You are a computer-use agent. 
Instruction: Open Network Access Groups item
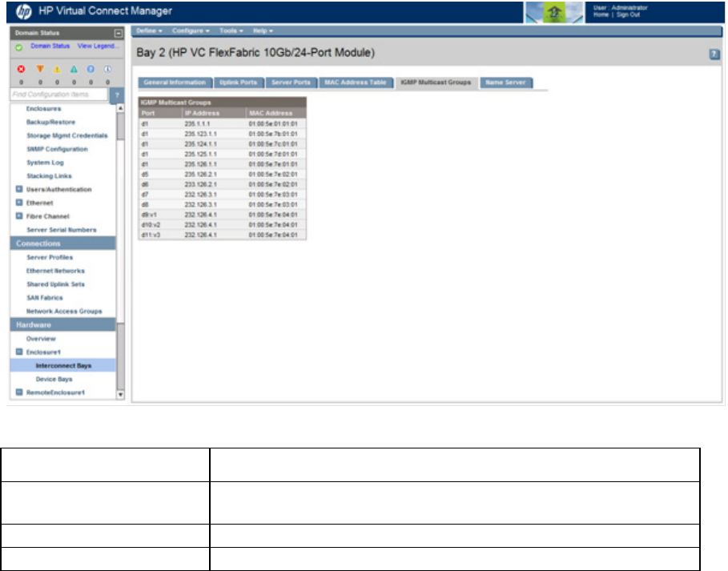pyautogui.click(x=64, y=311)
